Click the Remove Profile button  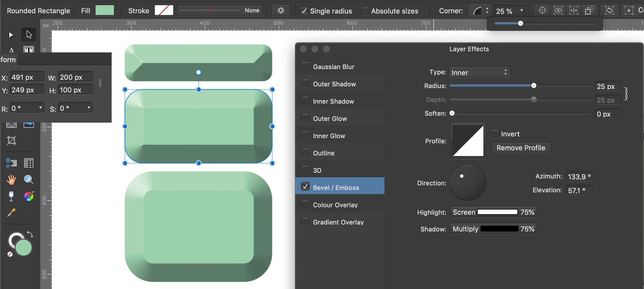point(521,148)
